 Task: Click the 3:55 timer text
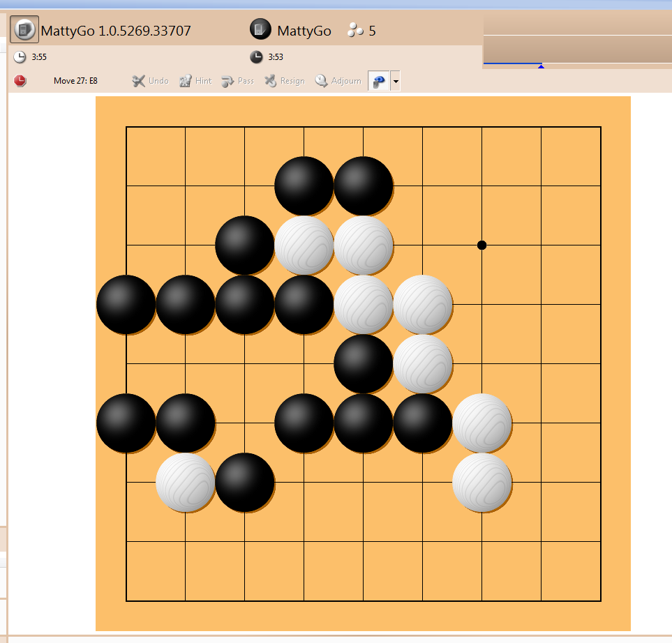pyautogui.click(x=39, y=57)
